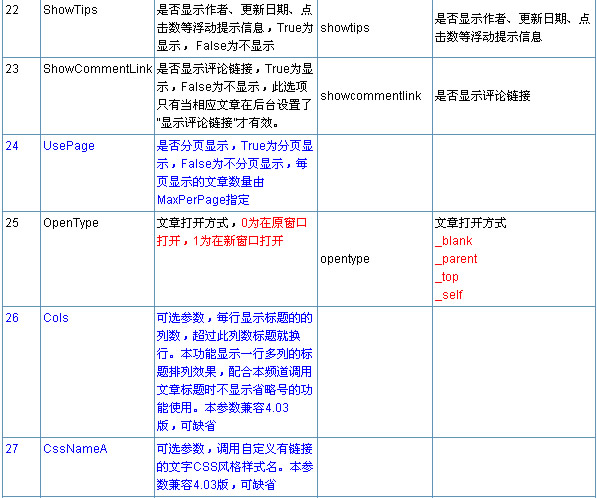The image size is (597, 498).
Task: Click blue row number 26
Action: point(12,318)
